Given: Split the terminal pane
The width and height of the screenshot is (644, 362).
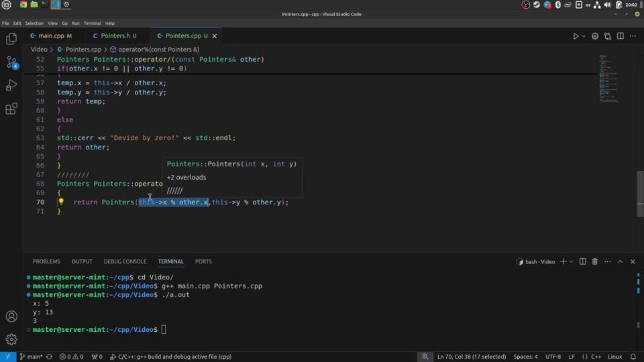Looking at the screenshot, I should 582,262.
